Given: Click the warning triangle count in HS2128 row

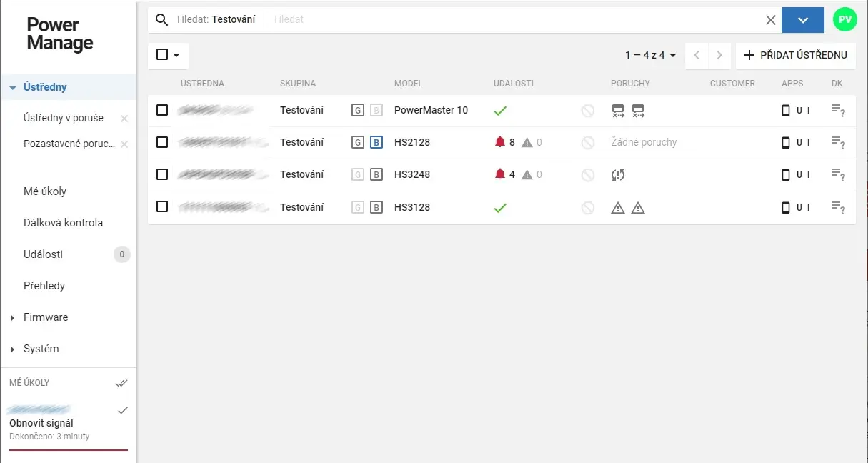Looking at the screenshot, I should [x=532, y=142].
